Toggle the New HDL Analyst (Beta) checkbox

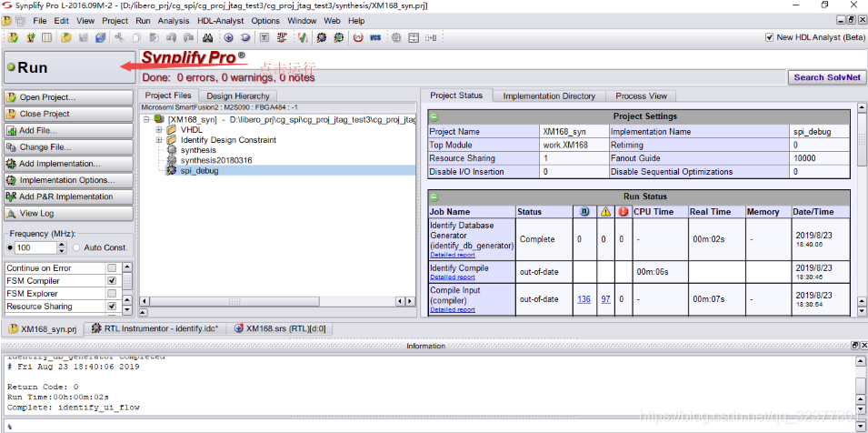point(769,37)
